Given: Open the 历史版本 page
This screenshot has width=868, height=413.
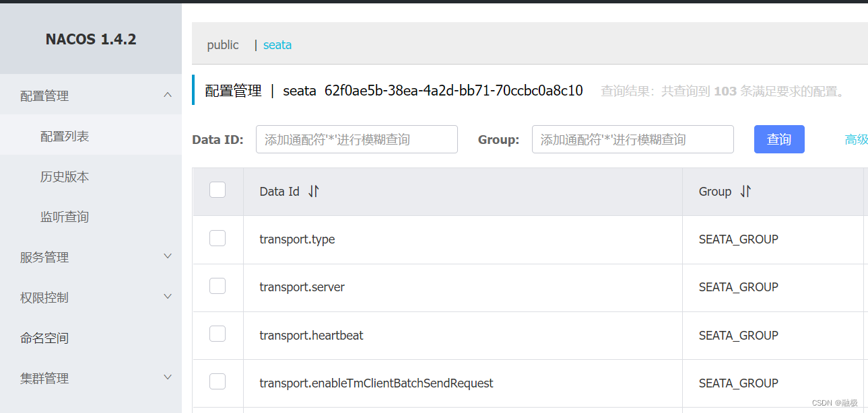Looking at the screenshot, I should (x=65, y=176).
